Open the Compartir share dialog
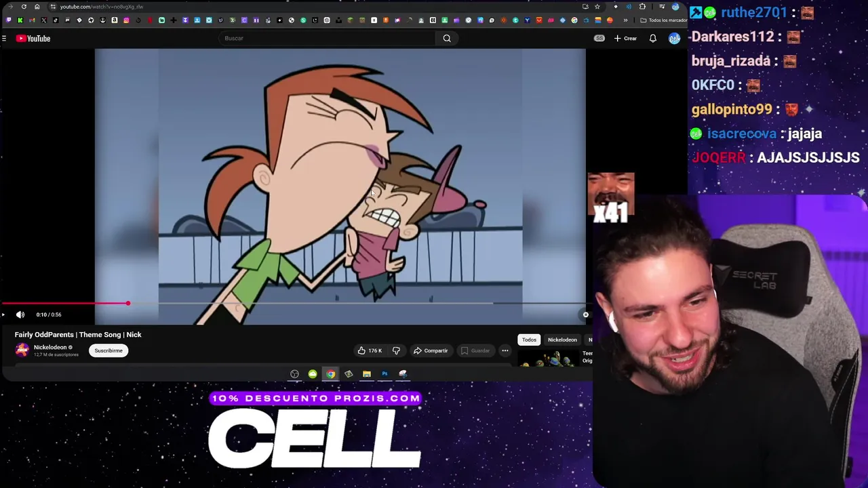 (431, 350)
